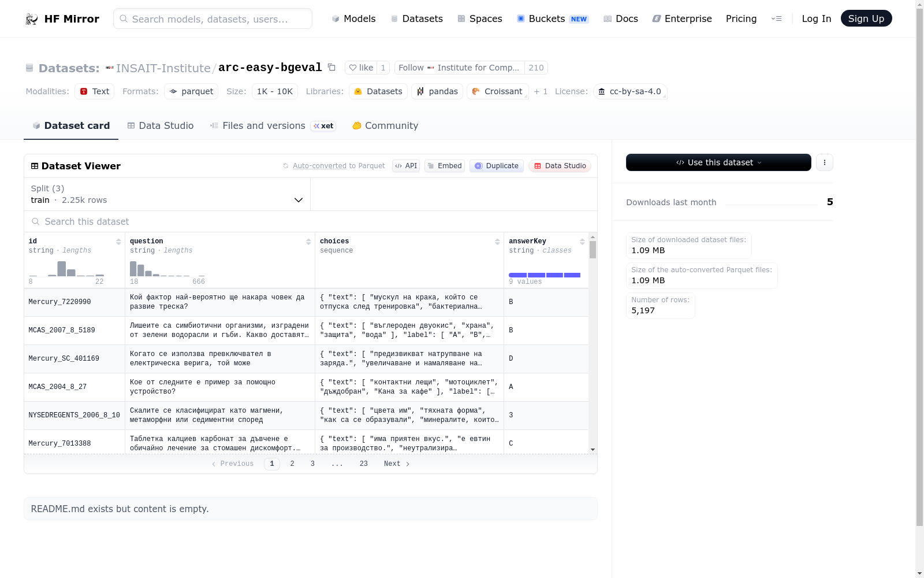Click current page 1 in pagination
This screenshot has height=578, width=924.
272,464
